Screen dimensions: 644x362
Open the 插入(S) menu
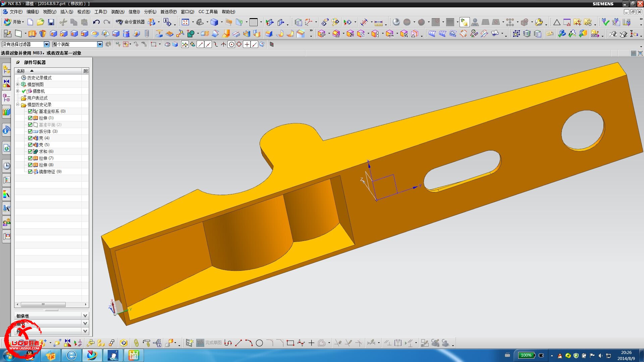66,12
